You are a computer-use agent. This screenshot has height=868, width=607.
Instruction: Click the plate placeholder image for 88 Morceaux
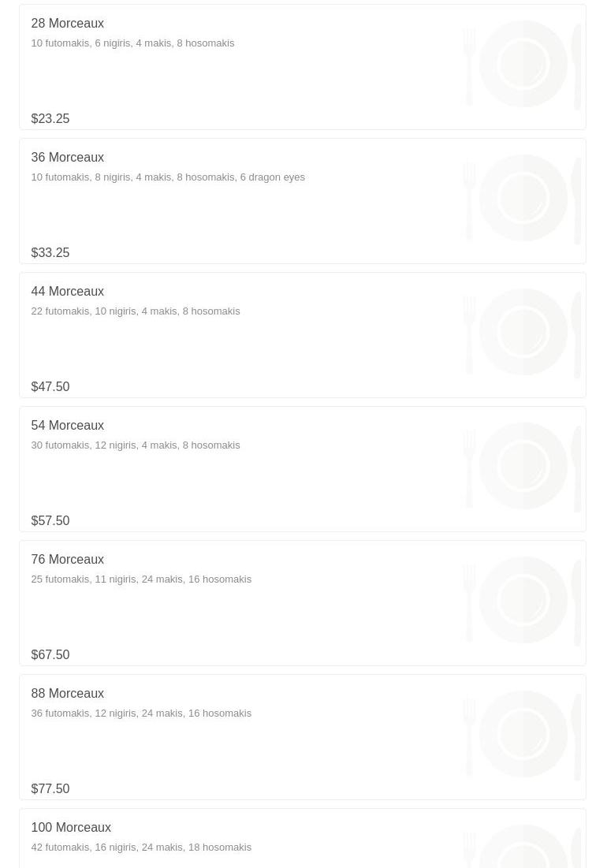pyautogui.click(x=523, y=735)
